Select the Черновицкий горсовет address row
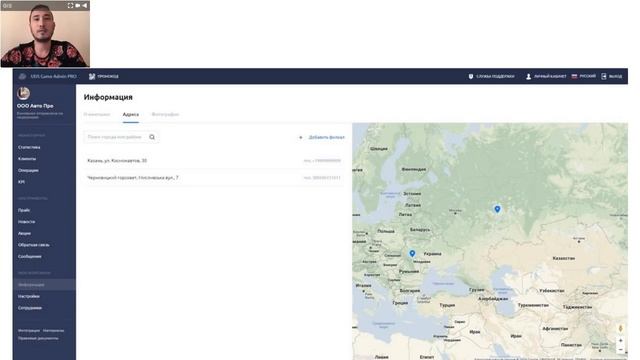Viewport: 640px width, 360px height. pos(214,178)
